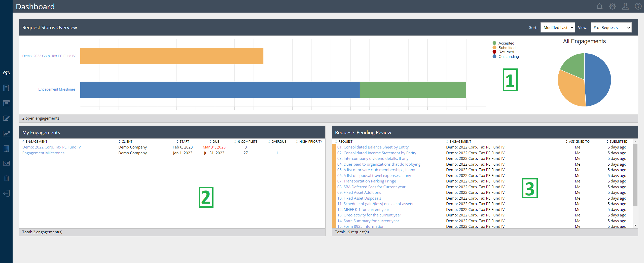Open the archive box icon in sidebar
644x263 pixels.
point(6,103)
